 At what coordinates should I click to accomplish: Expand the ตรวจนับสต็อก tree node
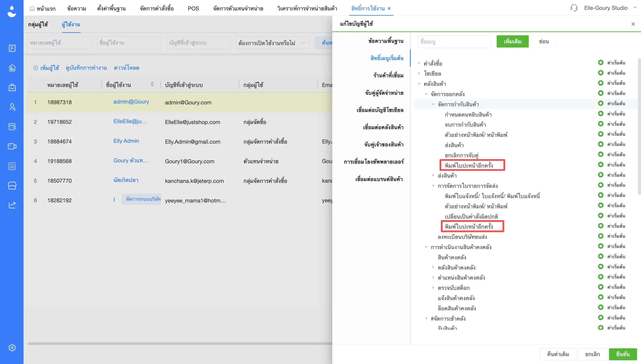click(433, 287)
